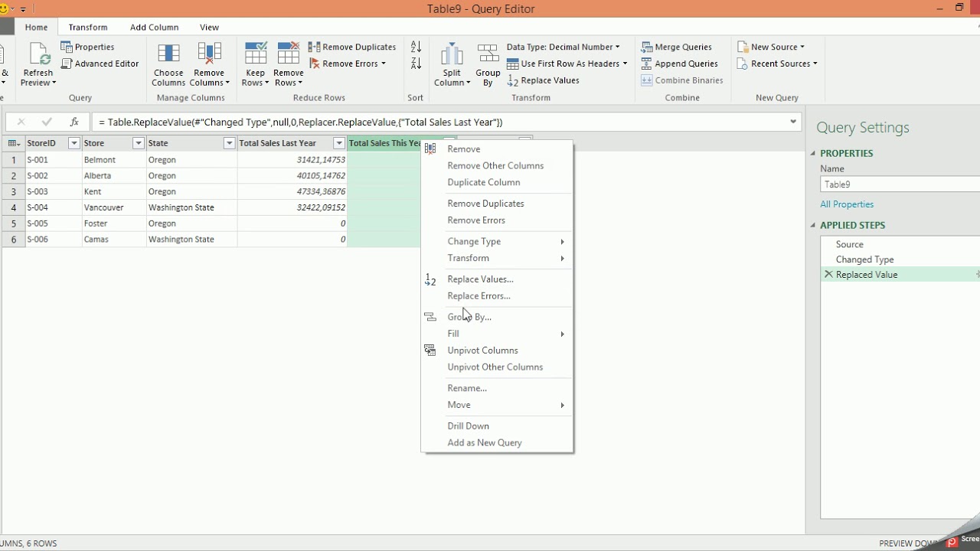This screenshot has width=980, height=551.
Task: Switch to the Home tab
Action: click(x=36, y=28)
